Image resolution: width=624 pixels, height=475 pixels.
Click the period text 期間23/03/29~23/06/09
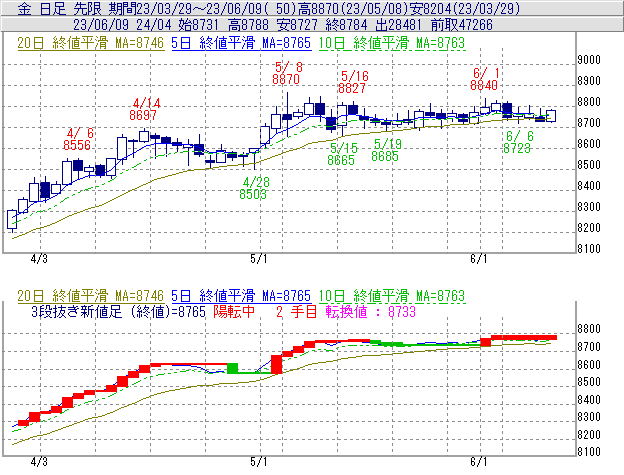[188, 8]
